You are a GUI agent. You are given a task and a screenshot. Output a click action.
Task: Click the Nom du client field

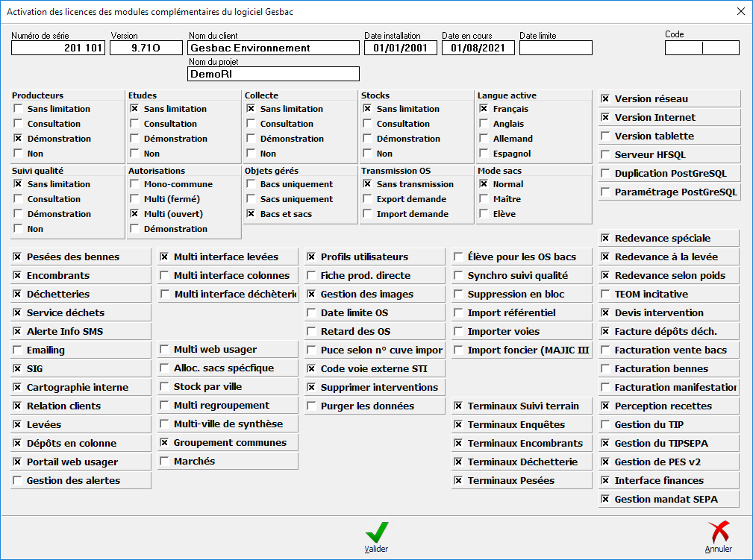(x=273, y=48)
